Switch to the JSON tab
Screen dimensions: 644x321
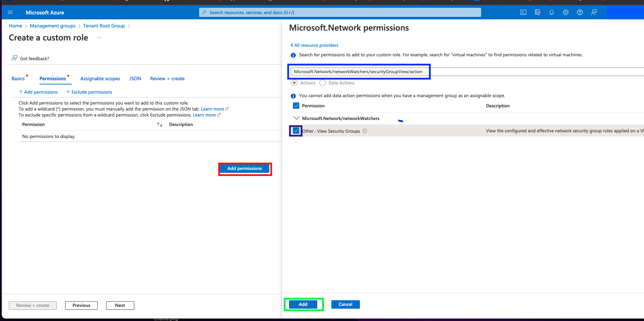point(135,78)
